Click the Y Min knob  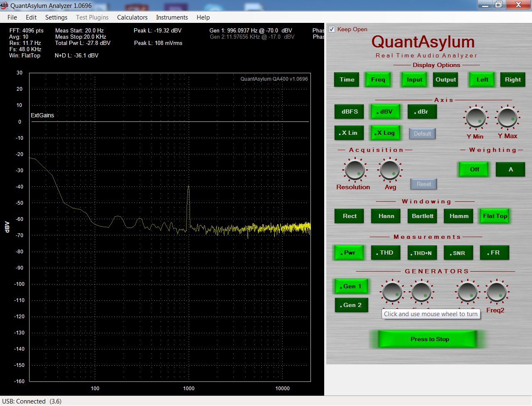point(475,117)
